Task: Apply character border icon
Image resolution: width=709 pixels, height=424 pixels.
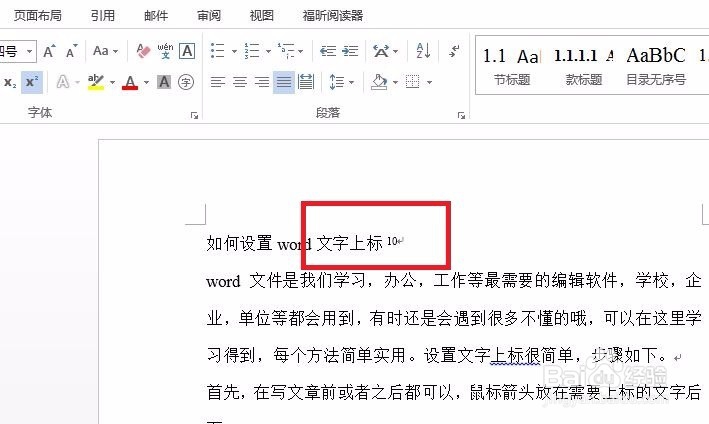Action: tap(187, 51)
